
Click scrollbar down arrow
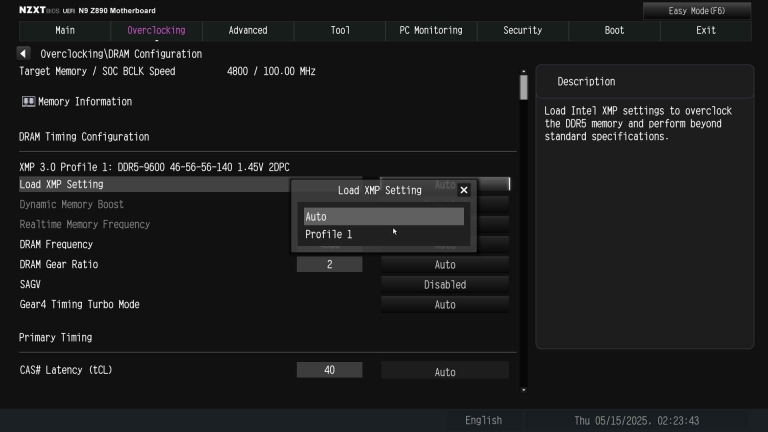point(524,390)
